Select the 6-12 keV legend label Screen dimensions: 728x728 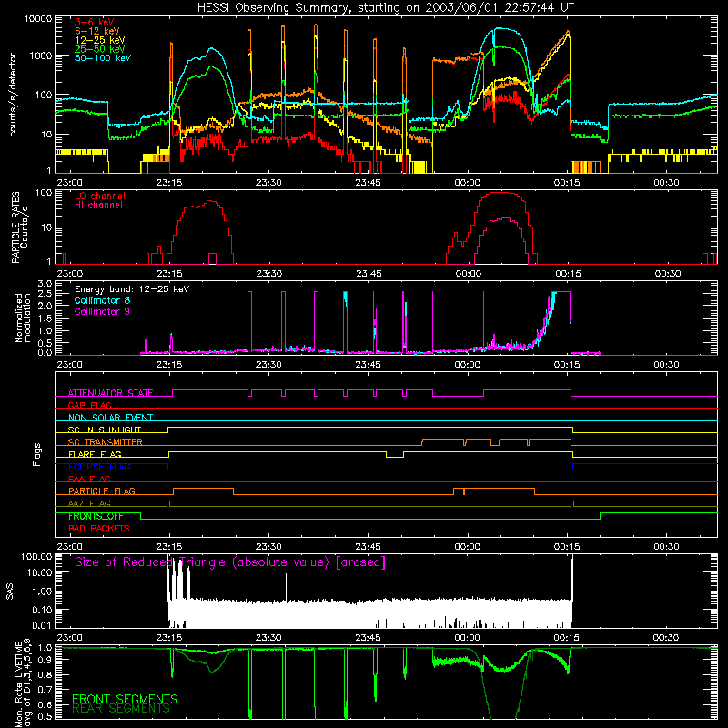[97, 31]
